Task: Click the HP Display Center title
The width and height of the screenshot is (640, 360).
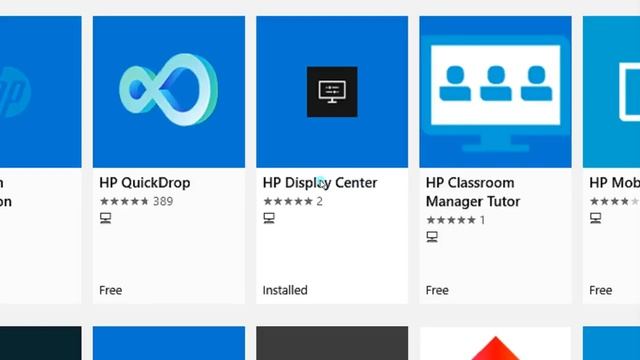Action: click(x=320, y=183)
